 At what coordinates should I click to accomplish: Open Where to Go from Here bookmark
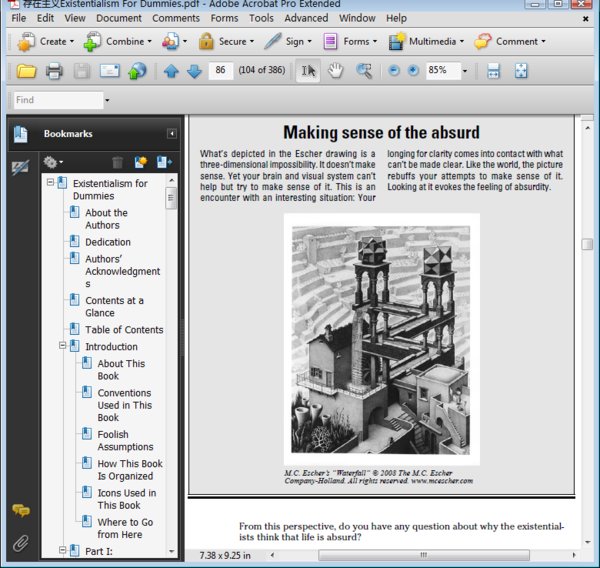coord(125,528)
